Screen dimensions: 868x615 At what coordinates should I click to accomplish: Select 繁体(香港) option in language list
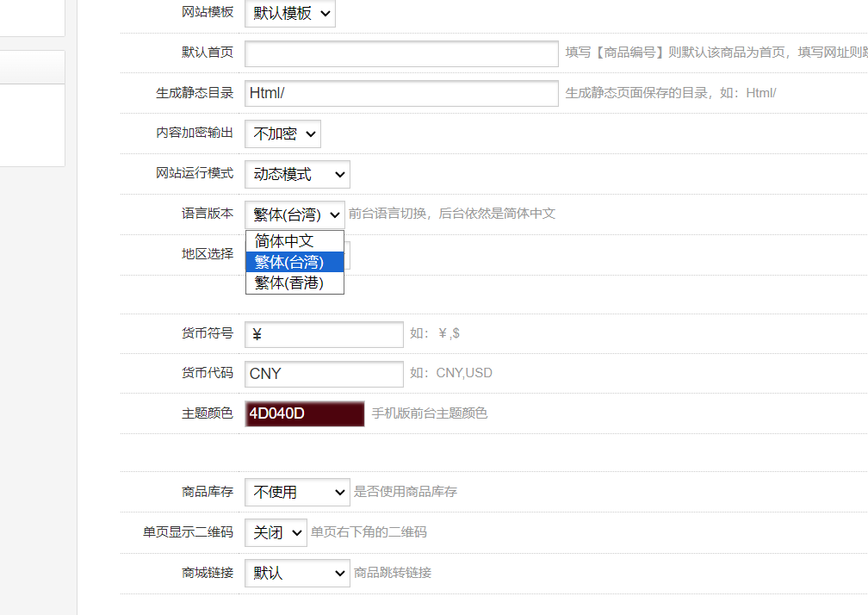pyautogui.click(x=294, y=283)
